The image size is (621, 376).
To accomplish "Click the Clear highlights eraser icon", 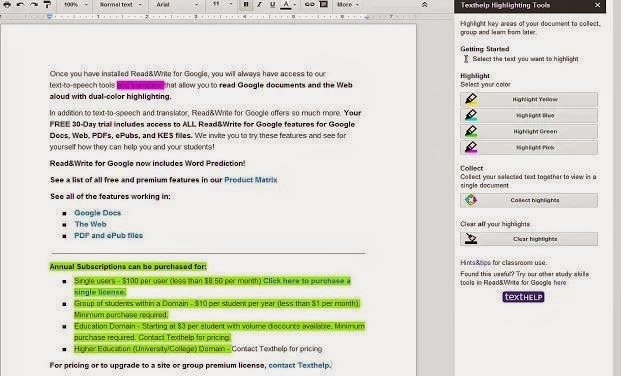I will coord(471,239).
